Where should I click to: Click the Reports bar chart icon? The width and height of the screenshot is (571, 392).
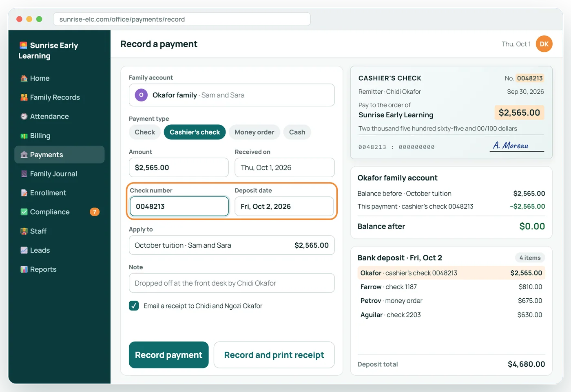tap(24, 269)
